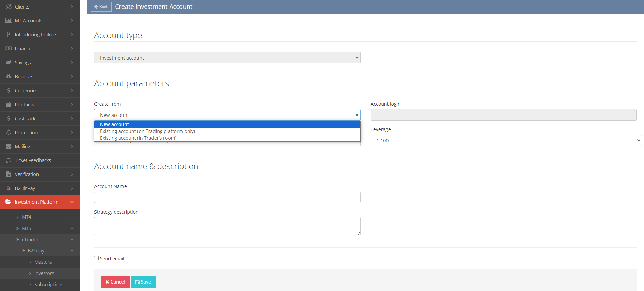Click the arrow icon beside Masters
644x291 pixels.
30,262
